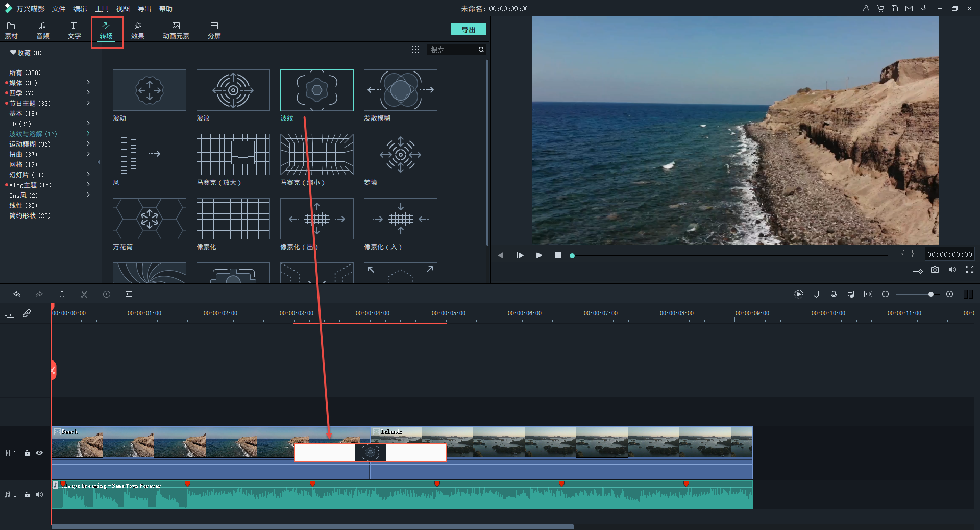Expand the 3D (21) category arrow

pos(88,123)
